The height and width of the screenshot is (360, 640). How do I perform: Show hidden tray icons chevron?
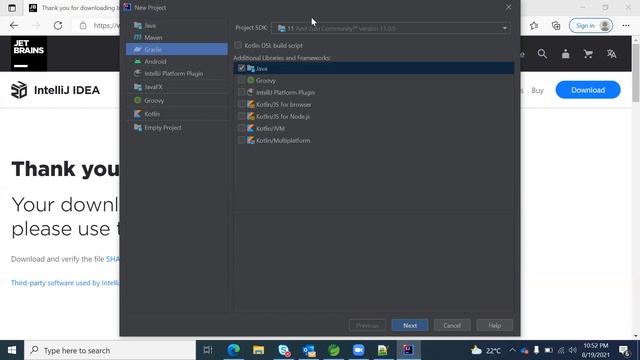click(512, 350)
